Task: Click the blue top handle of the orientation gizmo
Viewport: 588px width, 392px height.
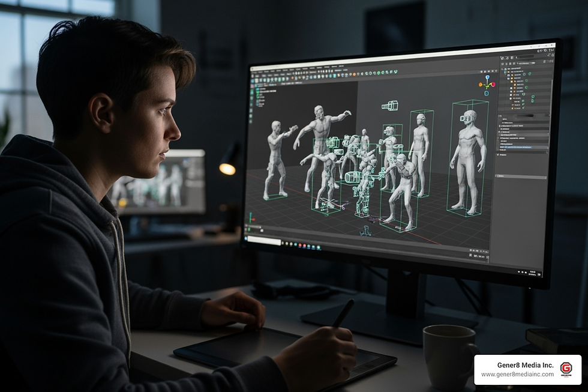Action: pyautogui.click(x=487, y=77)
